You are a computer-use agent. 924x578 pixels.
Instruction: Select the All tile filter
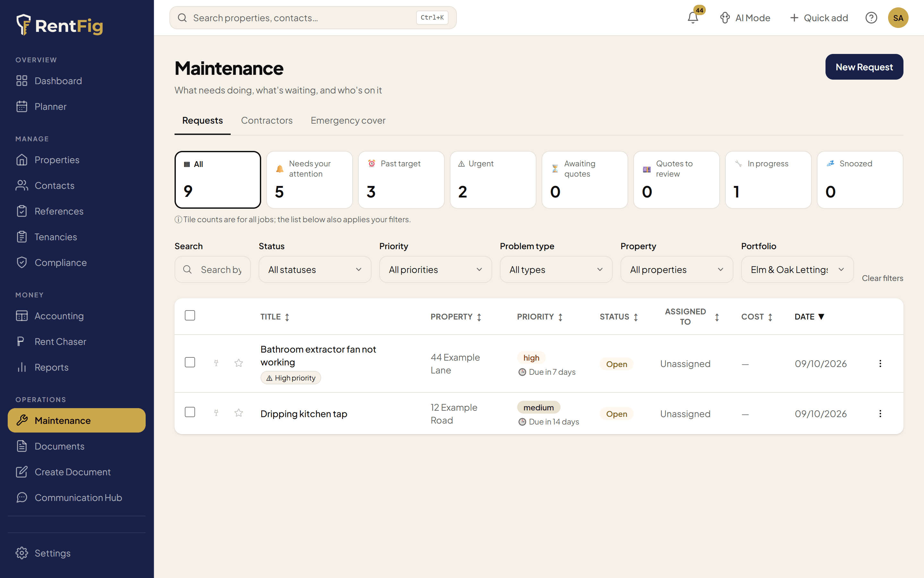click(x=218, y=180)
